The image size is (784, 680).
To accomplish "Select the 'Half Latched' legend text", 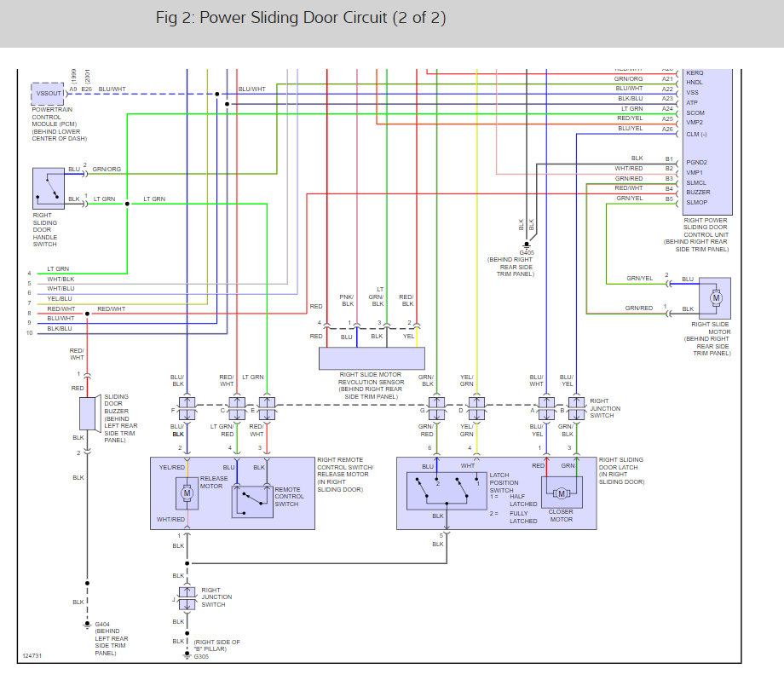I will pos(523,500).
